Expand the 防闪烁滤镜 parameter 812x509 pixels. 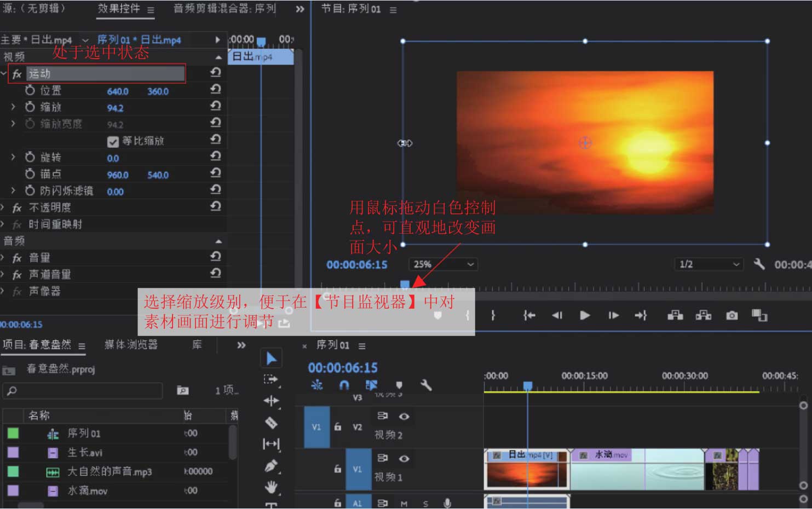(x=13, y=190)
